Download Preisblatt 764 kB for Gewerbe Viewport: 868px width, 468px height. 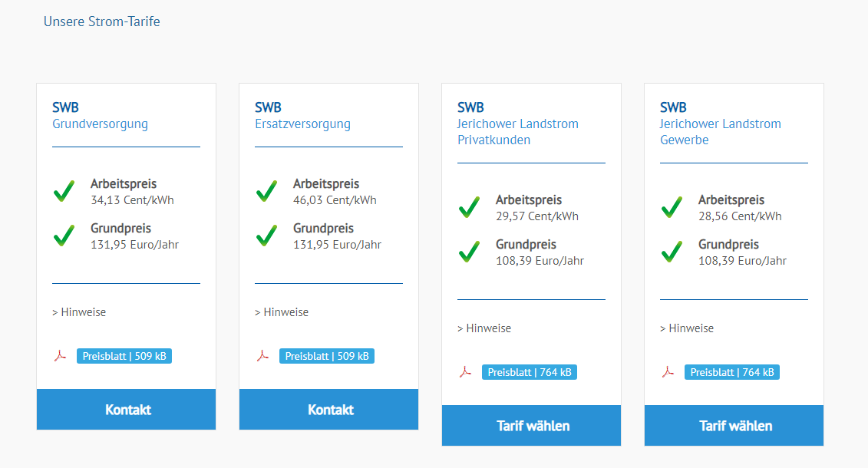pyautogui.click(x=732, y=372)
